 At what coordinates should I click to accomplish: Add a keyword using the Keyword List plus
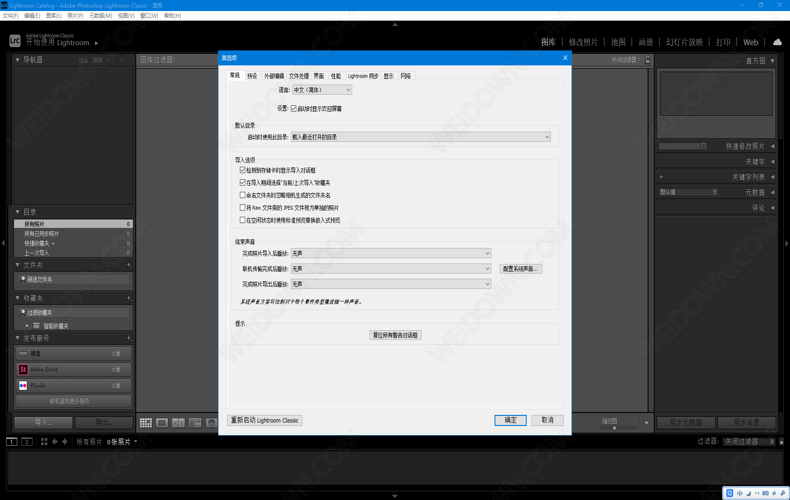point(661,177)
